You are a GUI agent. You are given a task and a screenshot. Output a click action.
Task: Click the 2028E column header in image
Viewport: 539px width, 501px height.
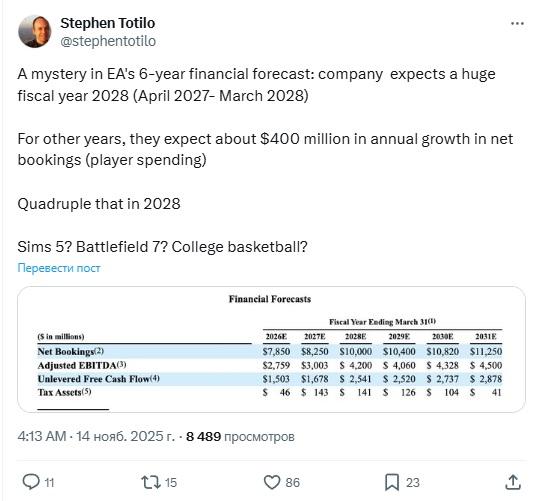(355, 336)
